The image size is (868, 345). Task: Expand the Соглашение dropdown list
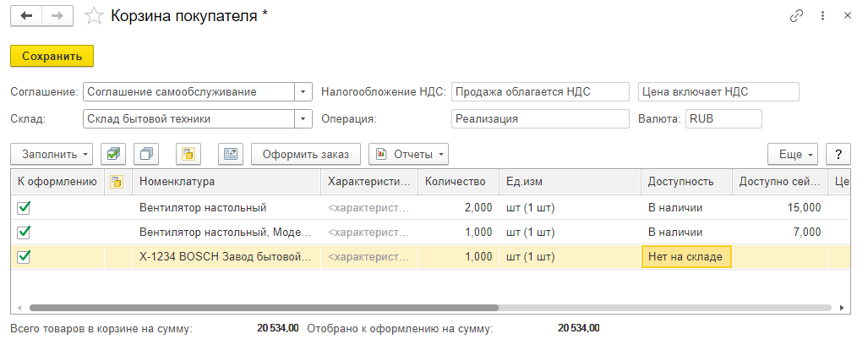[303, 91]
